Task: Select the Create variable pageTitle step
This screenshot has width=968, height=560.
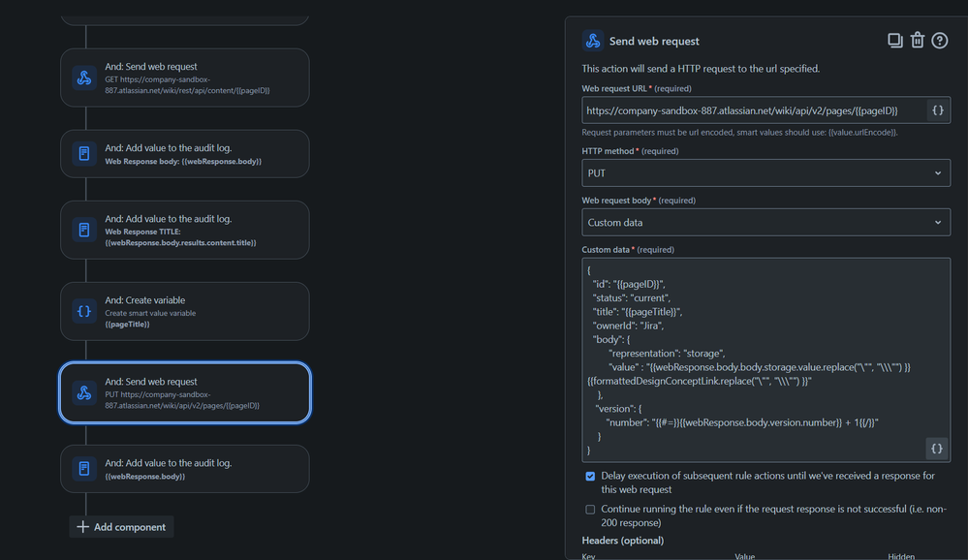Action: coord(184,311)
